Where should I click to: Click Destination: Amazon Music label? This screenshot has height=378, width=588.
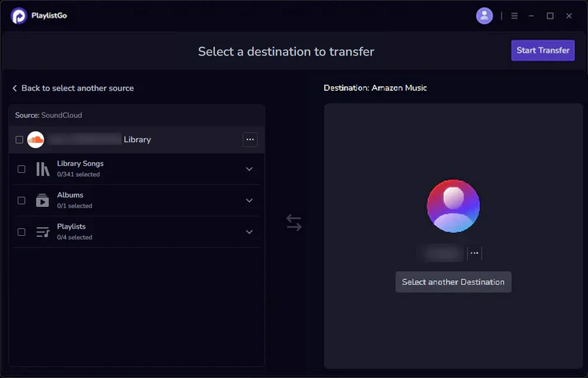click(375, 87)
